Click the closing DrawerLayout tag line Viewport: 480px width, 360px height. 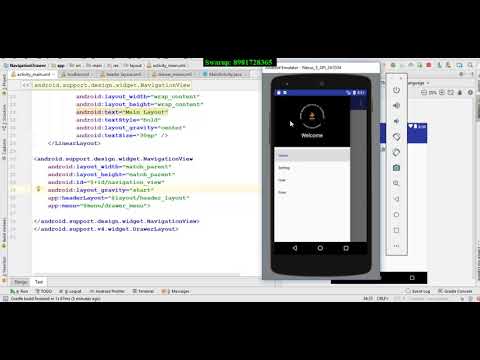[106, 229]
